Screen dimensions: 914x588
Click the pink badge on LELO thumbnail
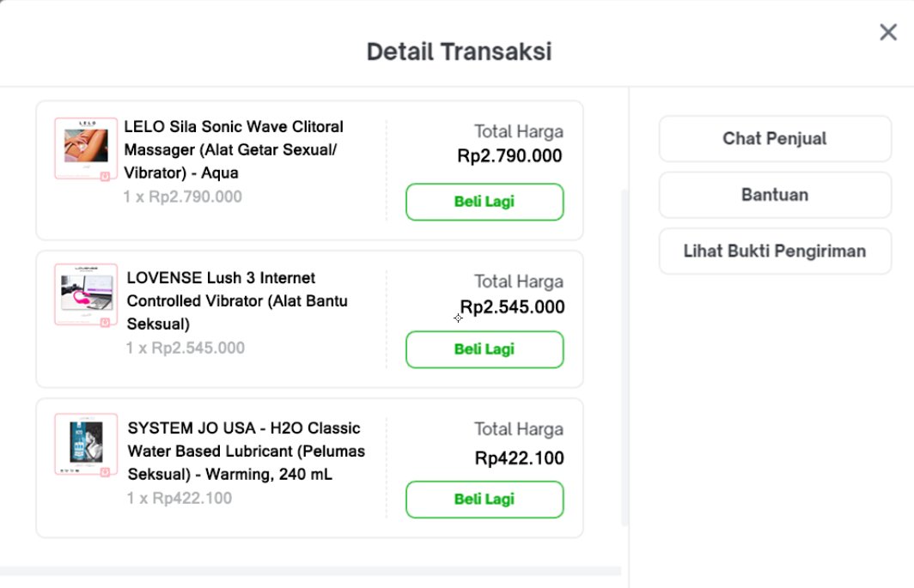tap(105, 176)
